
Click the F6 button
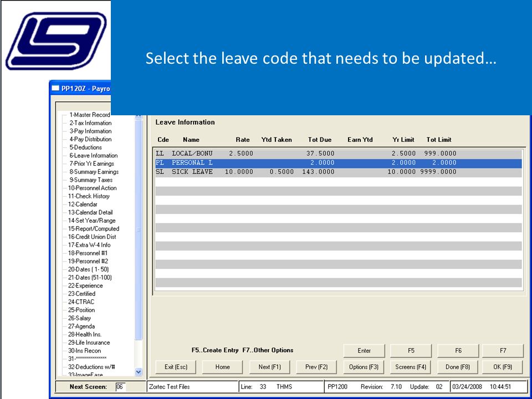pyautogui.click(x=458, y=351)
